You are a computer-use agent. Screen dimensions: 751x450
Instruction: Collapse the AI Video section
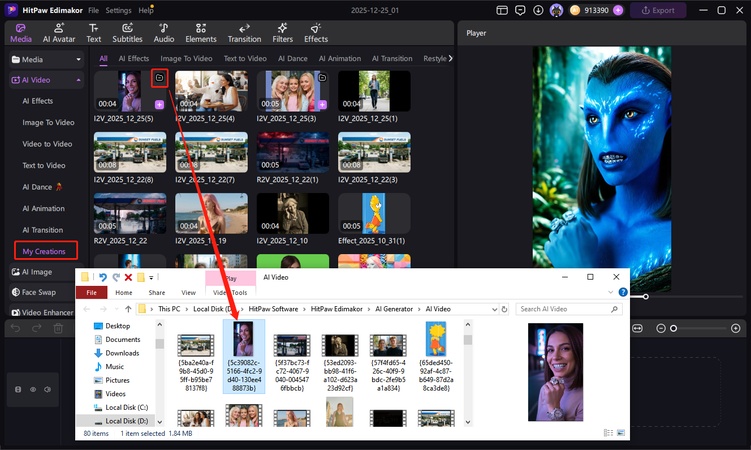78,79
